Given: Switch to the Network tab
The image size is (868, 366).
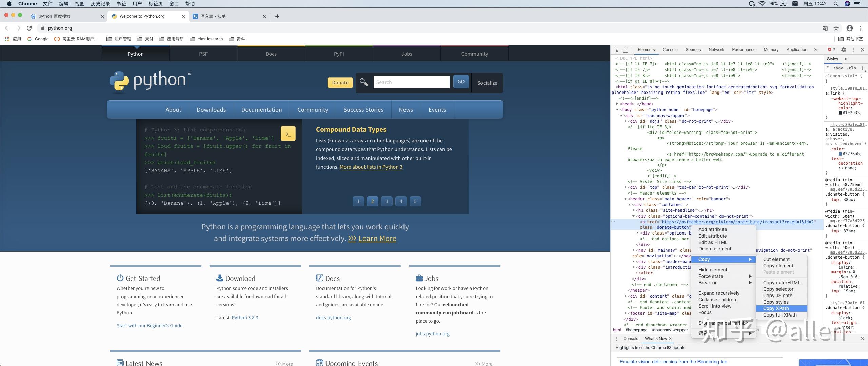Looking at the screenshot, I should pyautogui.click(x=716, y=50).
